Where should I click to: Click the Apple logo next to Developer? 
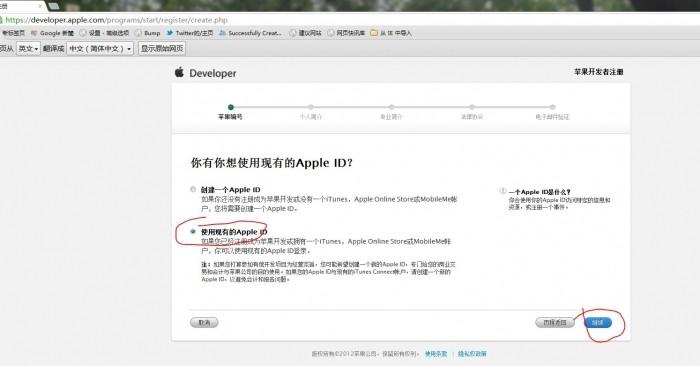click(179, 72)
